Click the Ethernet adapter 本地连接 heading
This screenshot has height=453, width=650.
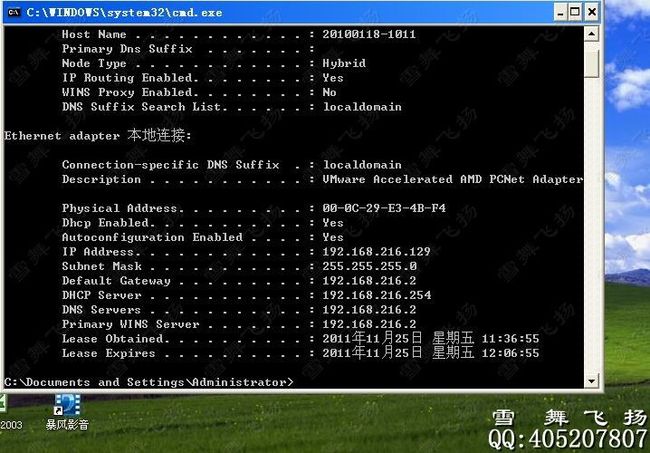(x=98, y=135)
